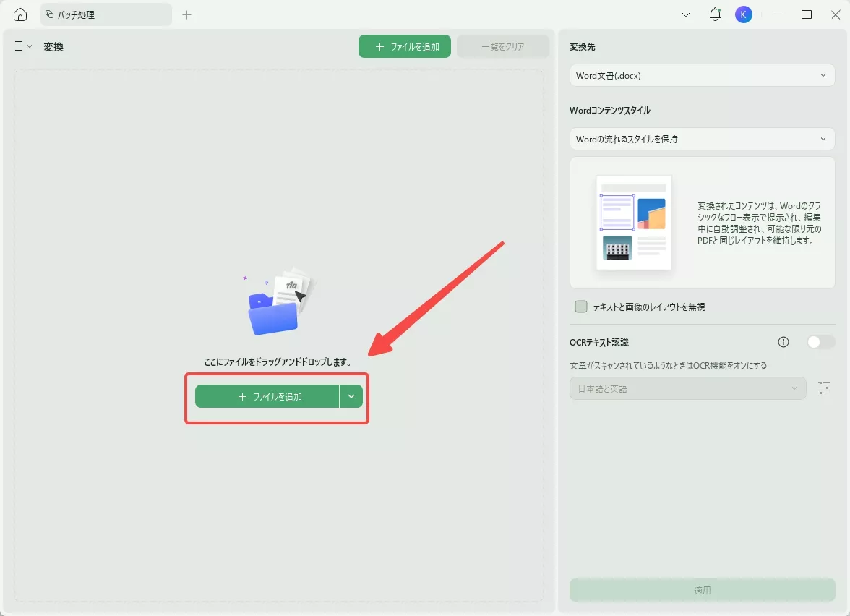Click the Word flow style preview thumbnail

[633, 223]
